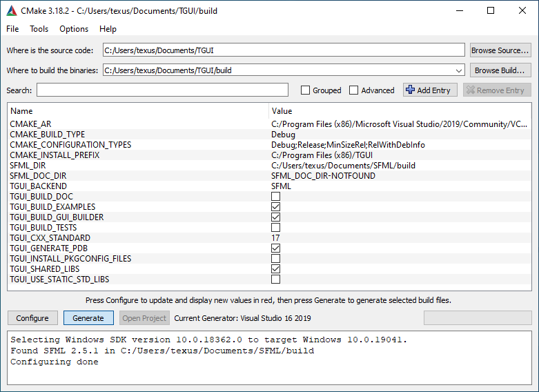Viewport: 539px width, 392px height.
Task: Click inside the source code path field
Action: click(x=284, y=50)
